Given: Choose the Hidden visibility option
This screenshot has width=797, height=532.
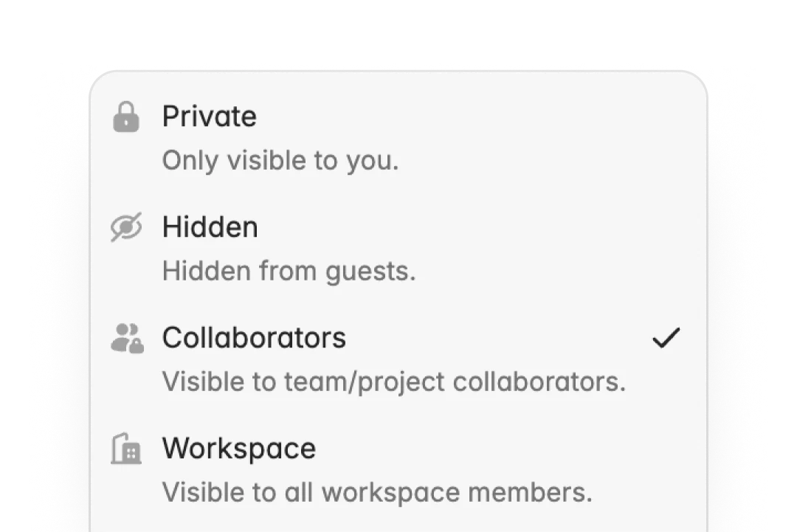Looking at the screenshot, I should pos(398,249).
